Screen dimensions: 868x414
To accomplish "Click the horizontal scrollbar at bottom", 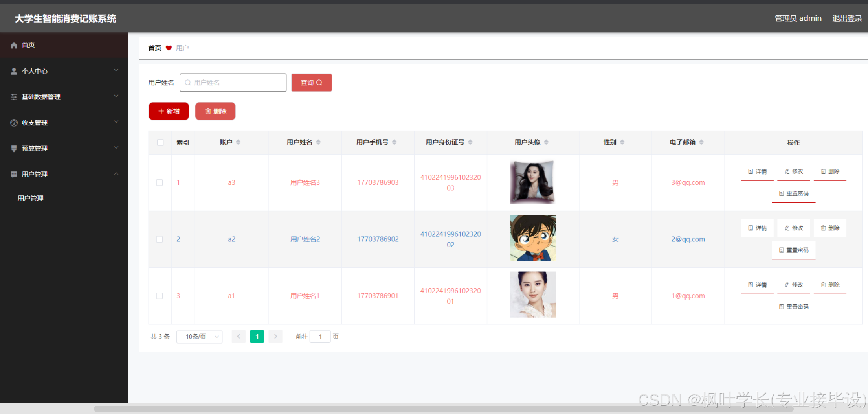I will click(443, 409).
